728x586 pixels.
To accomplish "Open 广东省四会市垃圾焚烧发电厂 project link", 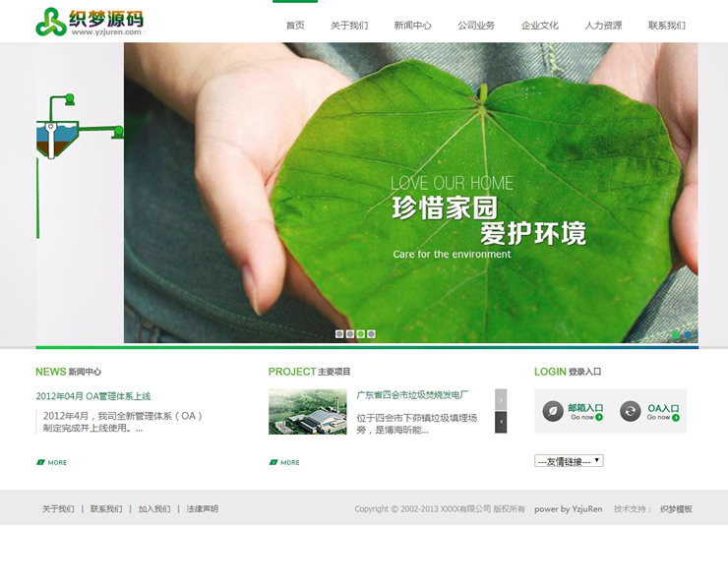I will [x=412, y=395].
